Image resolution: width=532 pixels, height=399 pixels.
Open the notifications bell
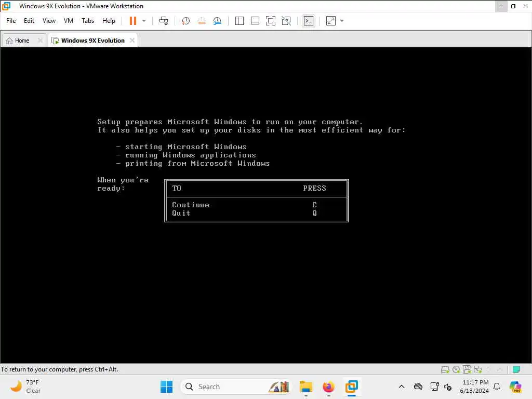[x=497, y=387]
